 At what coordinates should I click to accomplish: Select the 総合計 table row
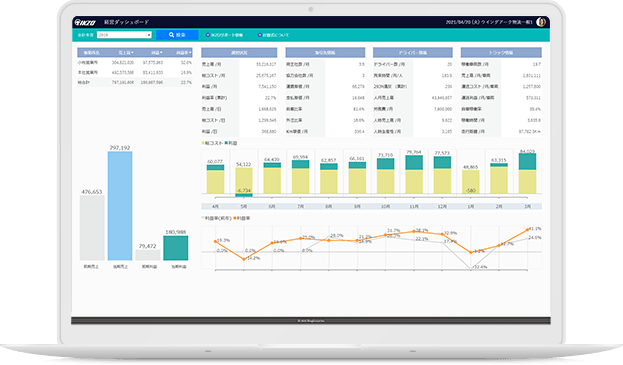pos(135,82)
